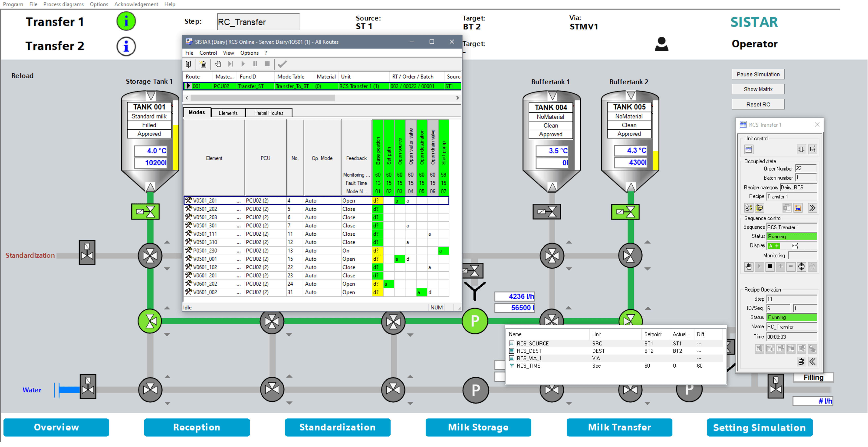Toggle the Water inlet valve

click(x=88, y=387)
